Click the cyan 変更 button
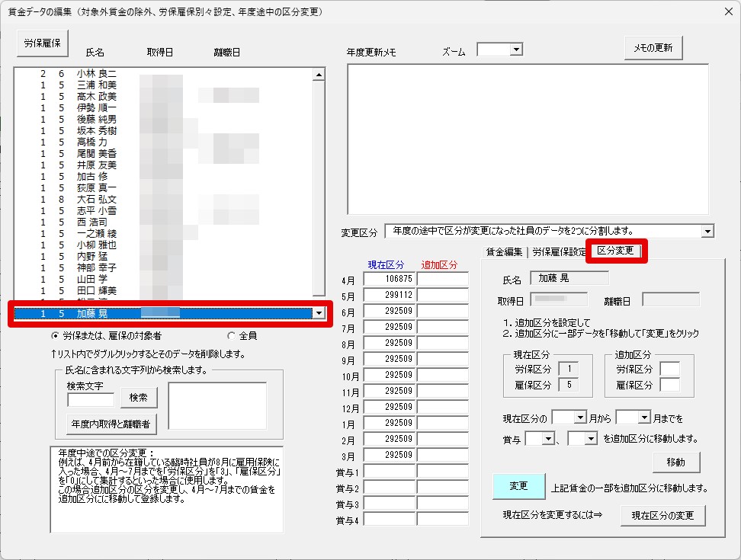This screenshot has height=560, width=741. click(x=518, y=486)
